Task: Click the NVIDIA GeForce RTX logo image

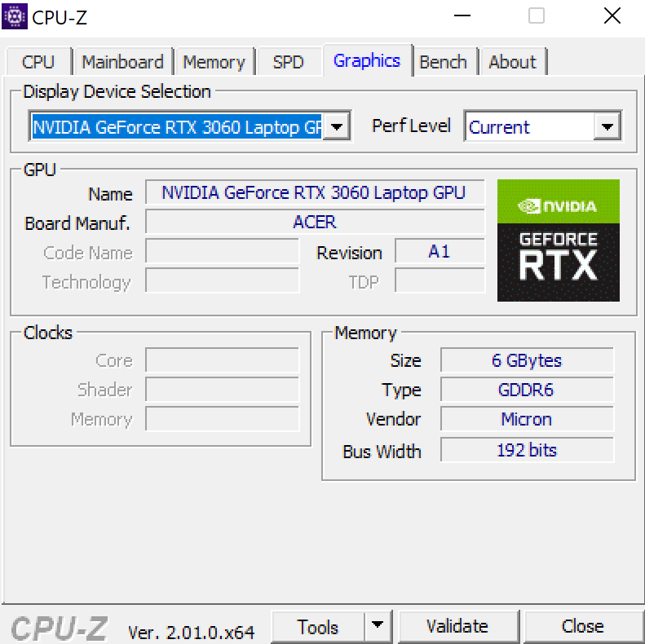Action: coord(558,240)
